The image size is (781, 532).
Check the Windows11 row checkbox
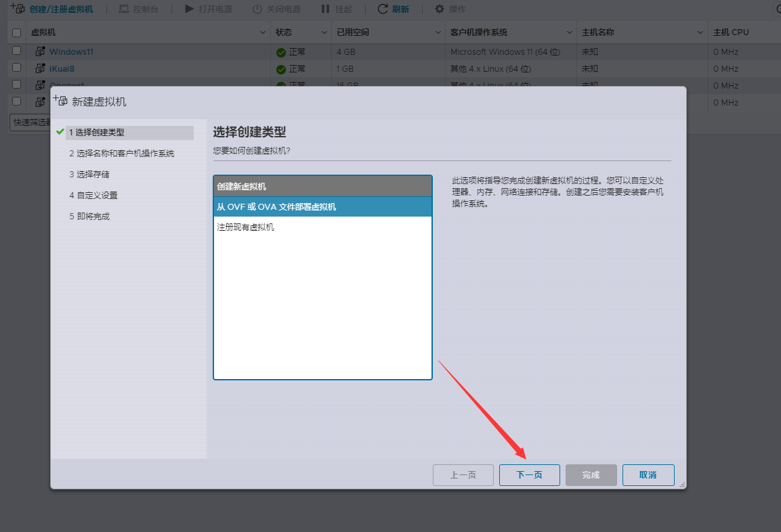pos(17,51)
